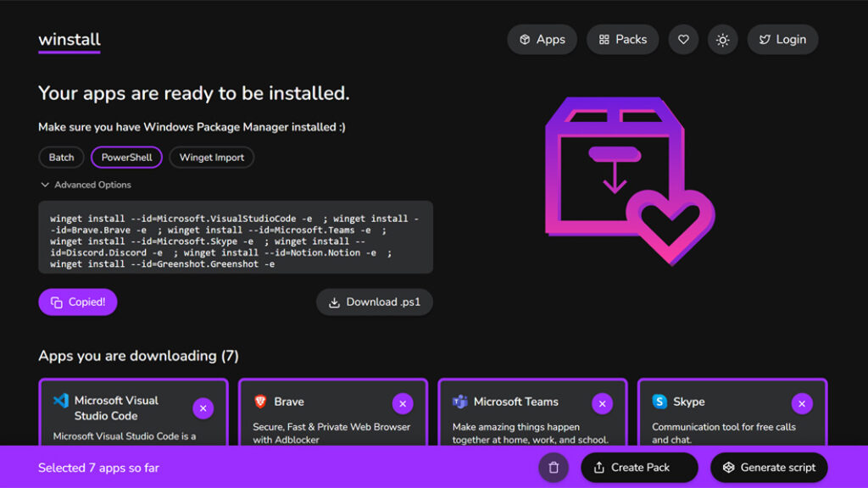Toggle light mode with the sun icon
This screenshot has height=488, width=868.
pos(722,39)
